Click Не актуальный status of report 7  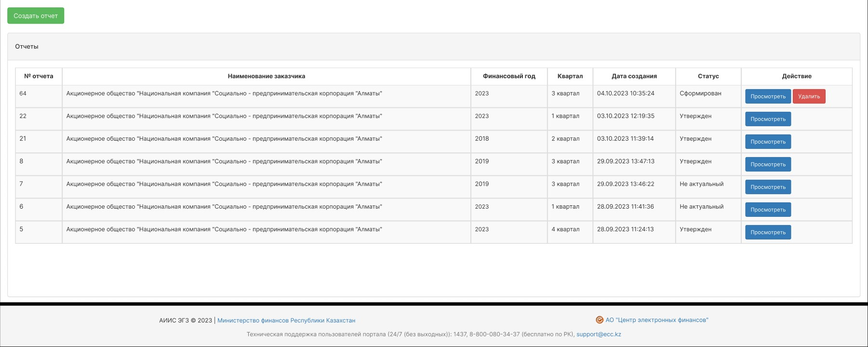pyautogui.click(x=701, y=184)
